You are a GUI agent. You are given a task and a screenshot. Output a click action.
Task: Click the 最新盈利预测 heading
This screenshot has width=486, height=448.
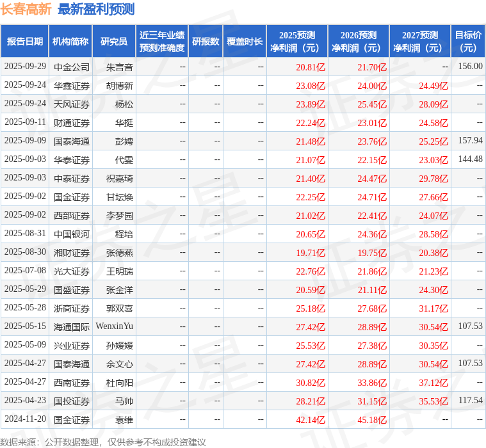coord(96,9)
